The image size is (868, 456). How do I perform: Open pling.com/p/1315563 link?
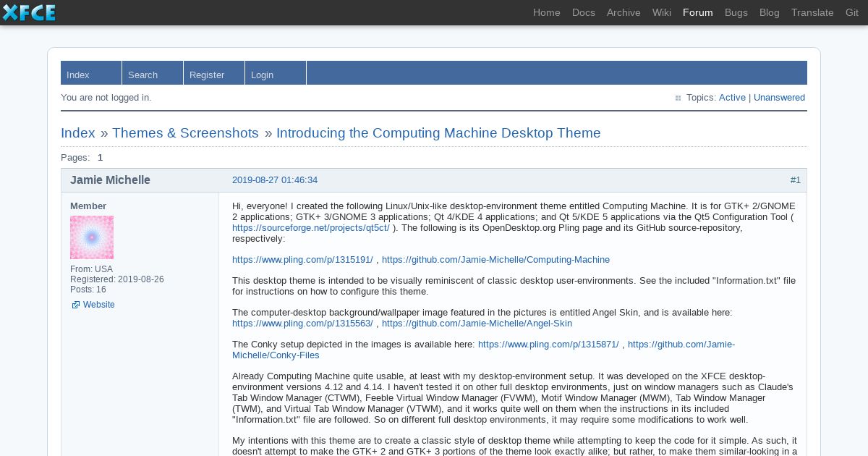point(302,324)
